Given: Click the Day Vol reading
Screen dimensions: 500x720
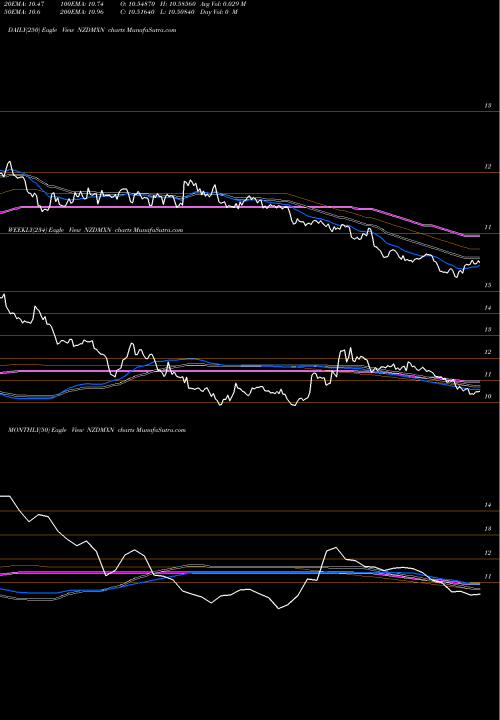Looking at the screenshot, I should tap(219, 12).
